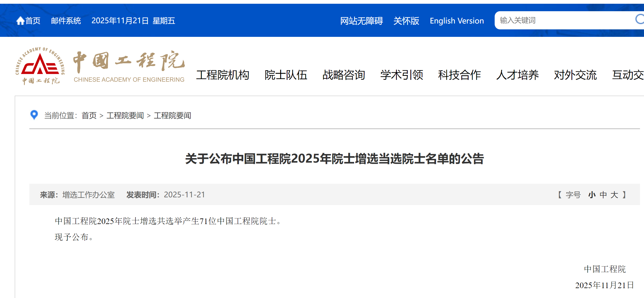The width and height of the screenshot is (644, 298).
Task: Set font size to 中
Action: coord(603,195)
